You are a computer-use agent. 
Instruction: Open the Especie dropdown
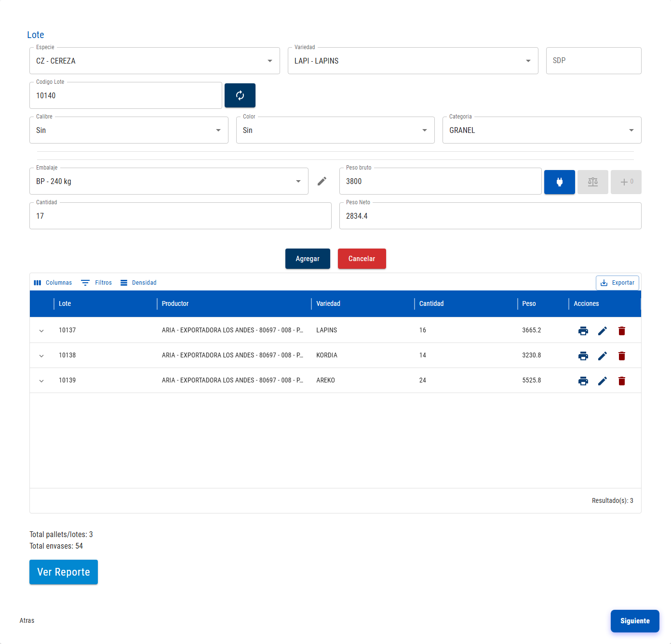tap(155, 61)
